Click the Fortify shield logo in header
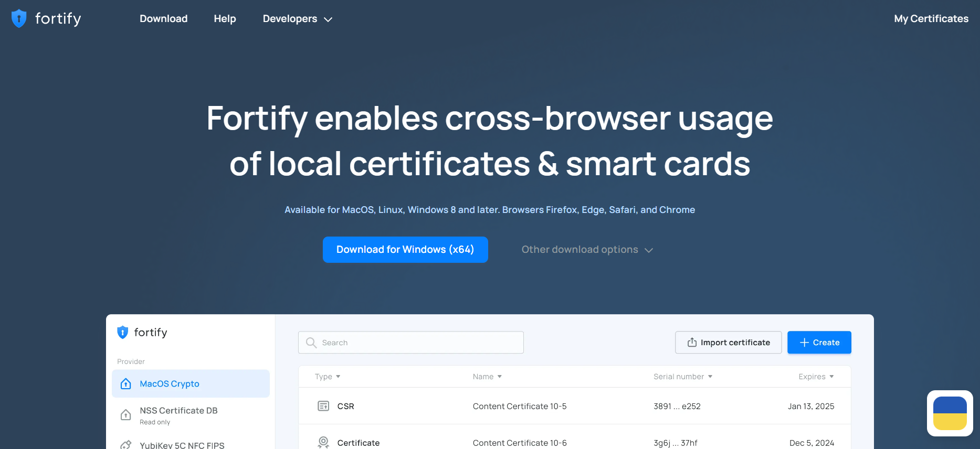The height and width of the screenshot is (449, 980). (19, 18)
